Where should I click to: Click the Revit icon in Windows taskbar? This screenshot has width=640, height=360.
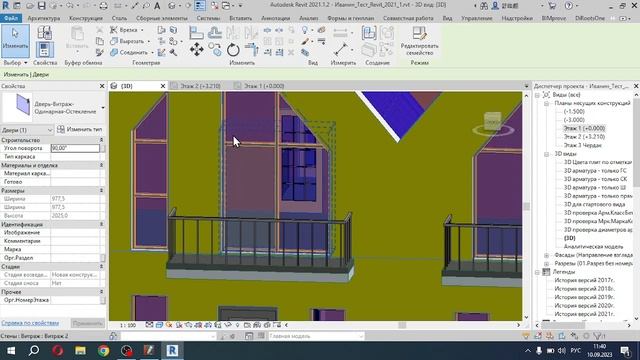pyautogui.click(x=172, y=351)
